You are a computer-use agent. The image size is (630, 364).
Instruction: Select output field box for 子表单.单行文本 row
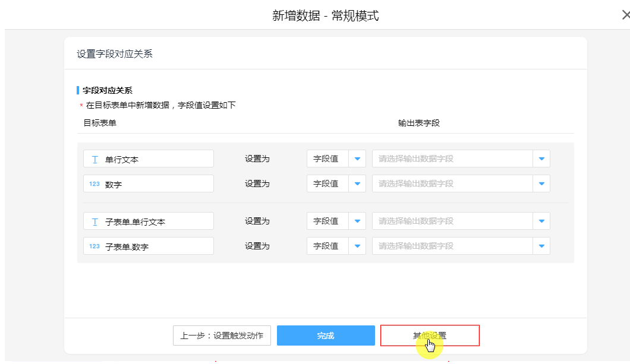click(x=452, y=221)
